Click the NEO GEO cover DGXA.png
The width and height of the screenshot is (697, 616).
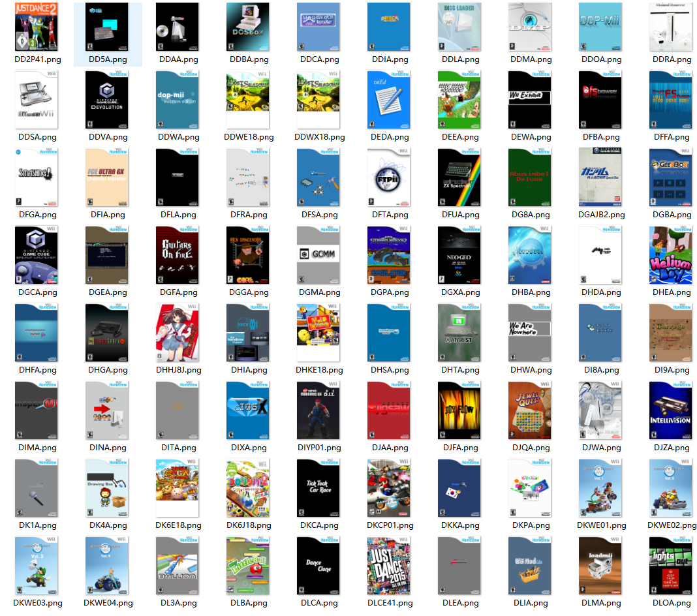pos(459,254)
